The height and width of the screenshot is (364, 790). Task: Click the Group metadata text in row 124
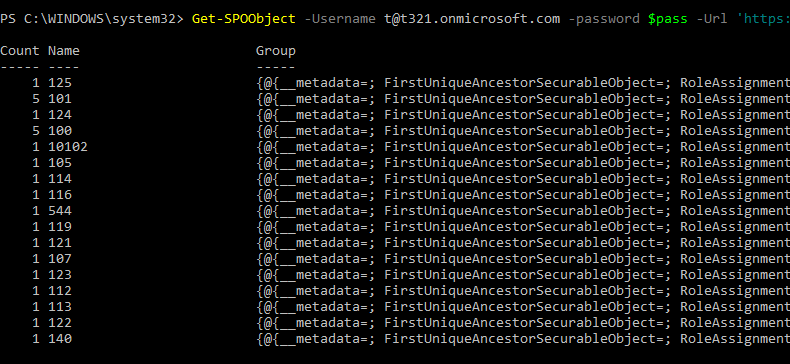pyautogui.click(x=523, y=115)
